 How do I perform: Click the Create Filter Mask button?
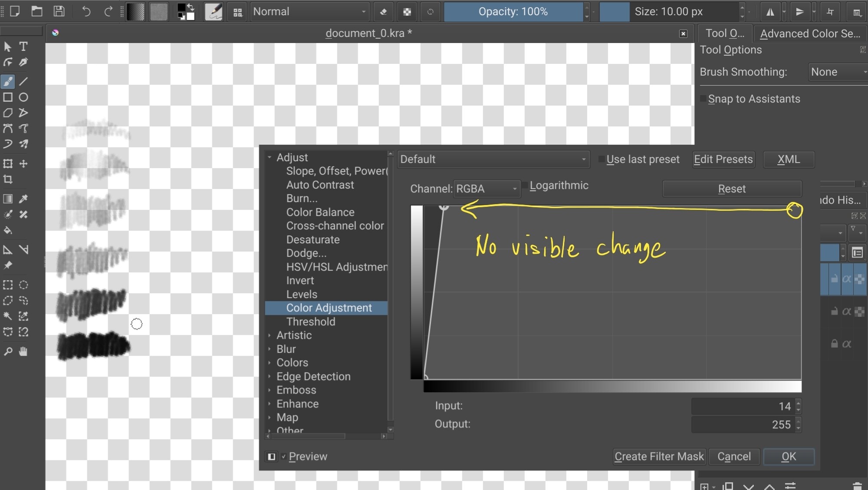659,457
